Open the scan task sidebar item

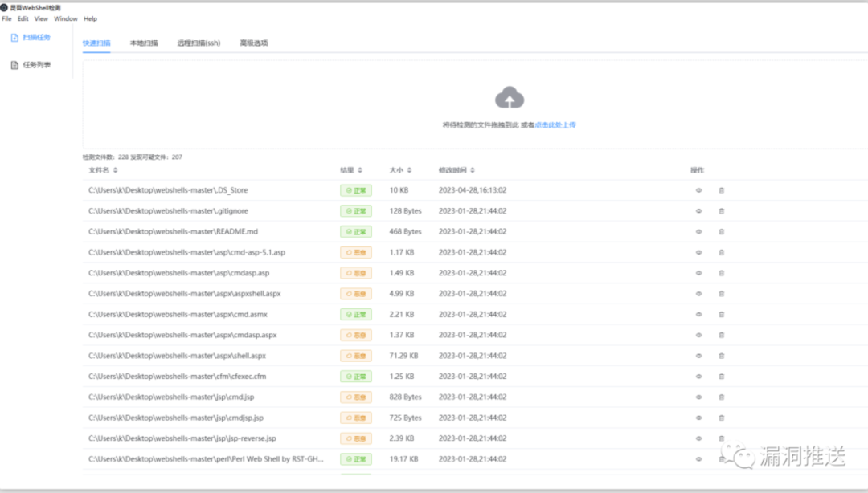pos(31,38)
